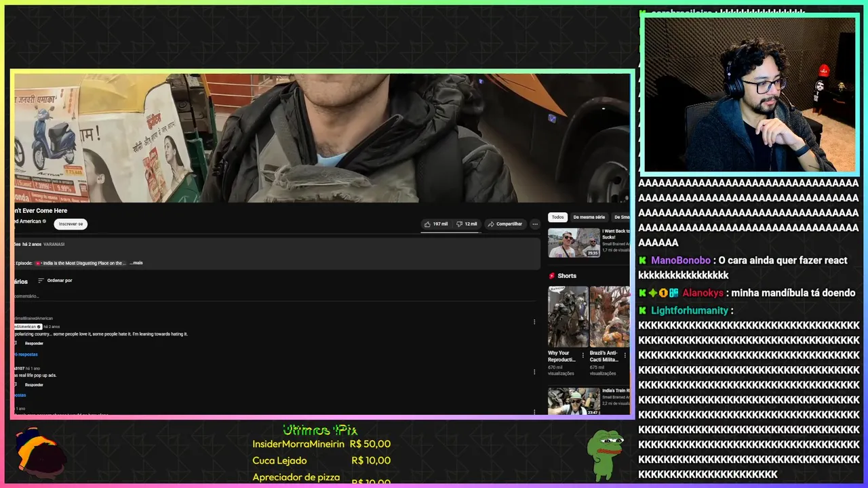Click the VARANASI location label

54,244
